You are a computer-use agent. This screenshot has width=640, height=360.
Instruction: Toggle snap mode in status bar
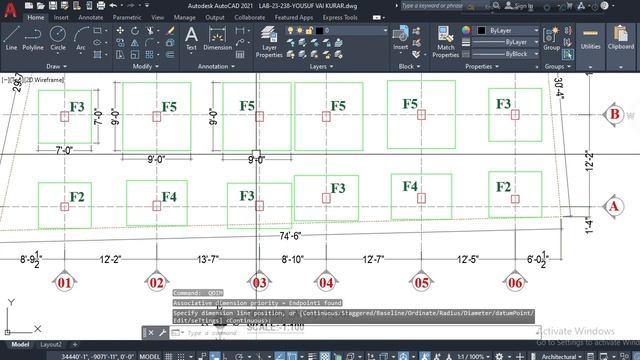181,356
